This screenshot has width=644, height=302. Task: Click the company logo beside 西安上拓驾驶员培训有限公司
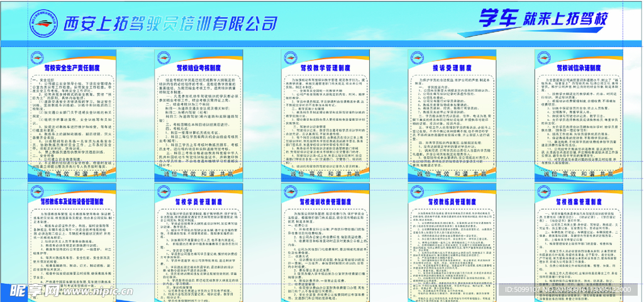click(44, 23)
